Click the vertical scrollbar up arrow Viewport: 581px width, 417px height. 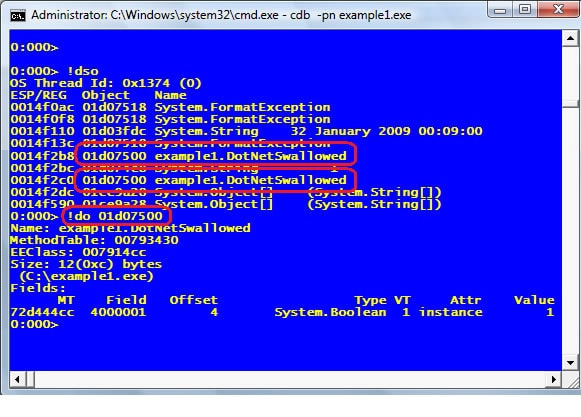570,39
